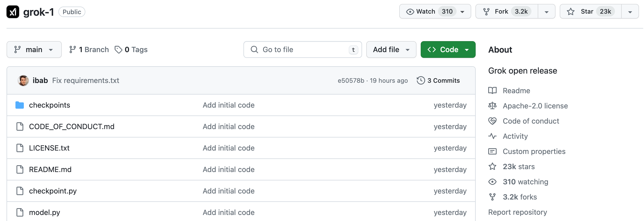This screenshot has height=221, width=644.
Task: Click the commits history clock icon
Action: point(421,80)
